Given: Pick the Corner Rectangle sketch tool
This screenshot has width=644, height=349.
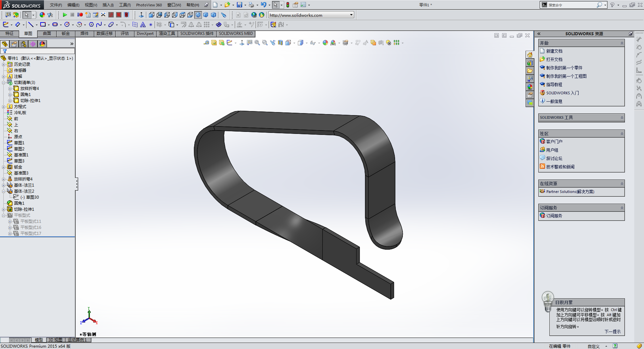Looking at the screenshot, I should tap(43, 24).
